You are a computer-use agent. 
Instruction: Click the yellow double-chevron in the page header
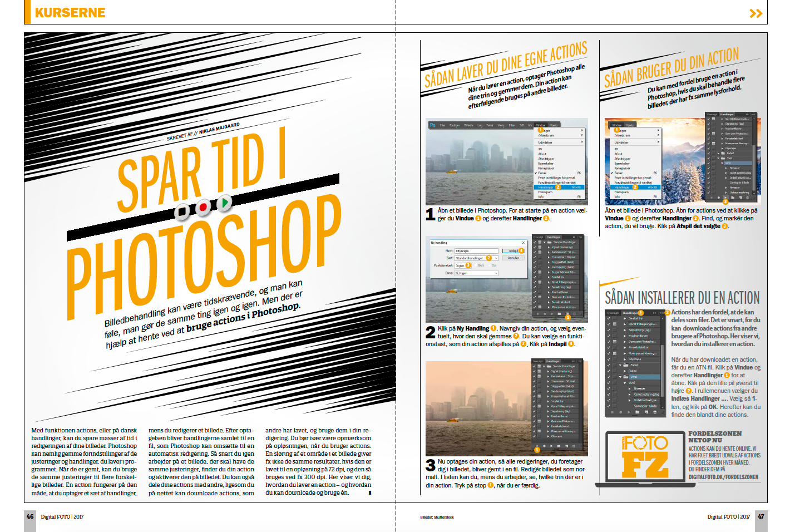point(756,13)
